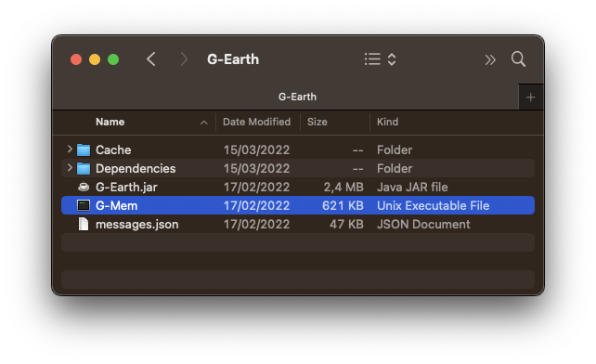This screenshot has height=364, width=596.
Task: Select the G-Earth tab
Action: coord(297,97)
